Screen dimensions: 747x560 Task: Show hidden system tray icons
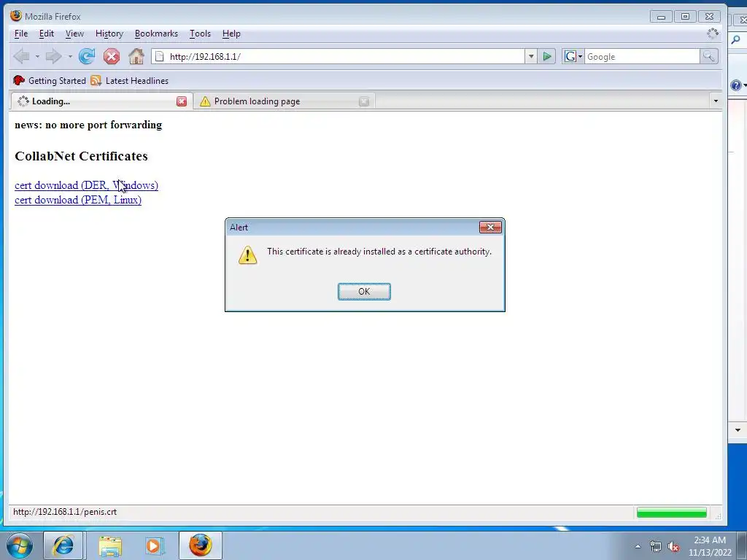638,546
